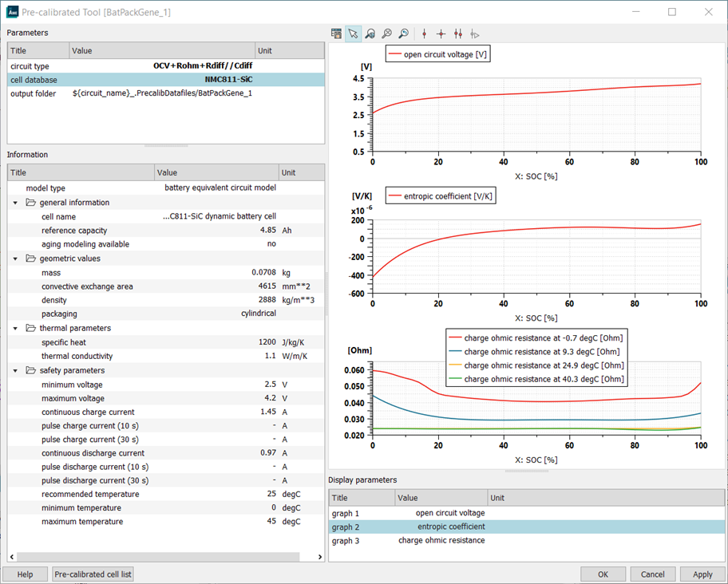
Task: Activate the zoom magnifier tool
Action: pyautogui.click(x=370, y=34)
